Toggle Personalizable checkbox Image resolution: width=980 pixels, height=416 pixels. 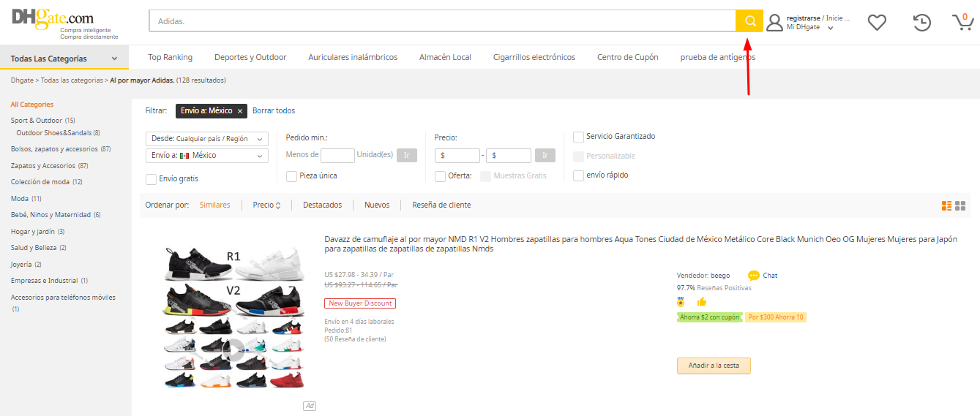click(x=578, y=156)
